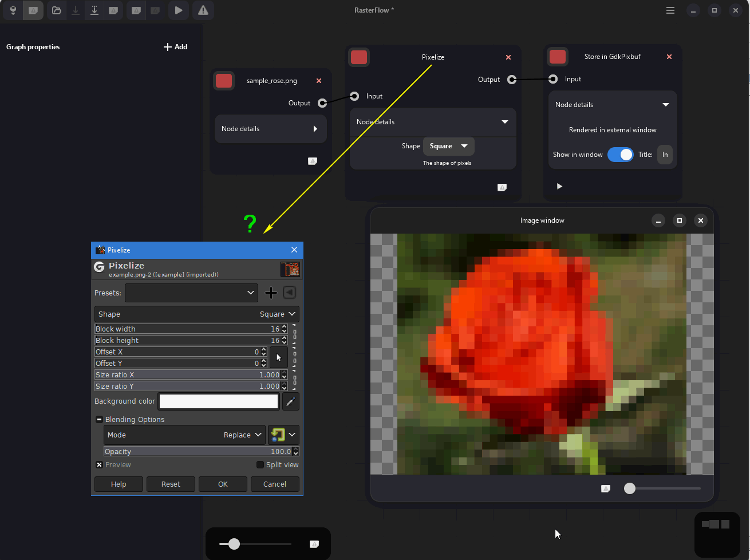
Task: Open the hamburger menu in title bar
Action: [x=670, y=10]
